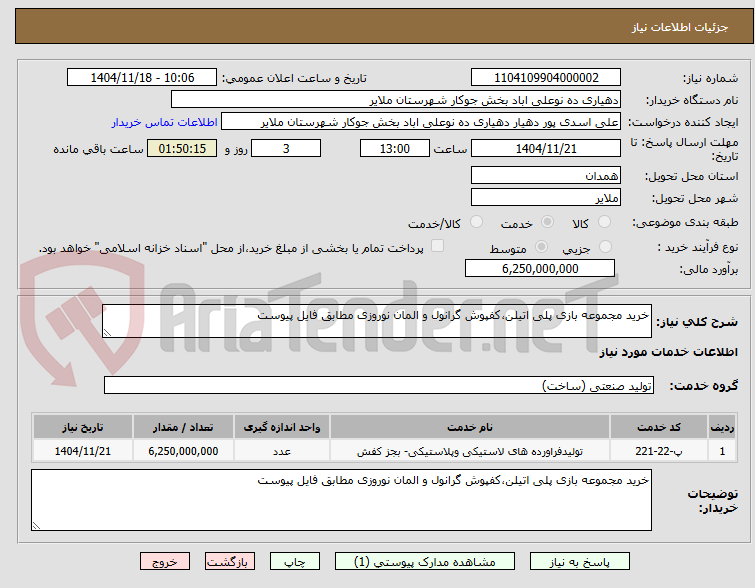Click the تعداد / مقدار column header
This screenshot has width=755, height=588.
click(183, 427)
